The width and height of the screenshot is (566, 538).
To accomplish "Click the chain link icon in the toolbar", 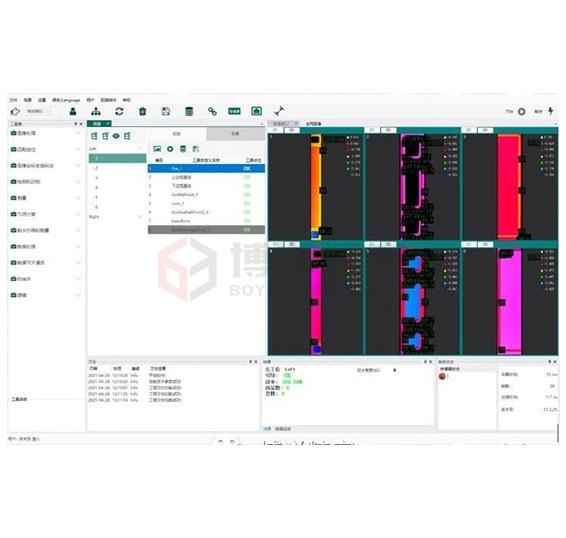I will click(212, 111).
